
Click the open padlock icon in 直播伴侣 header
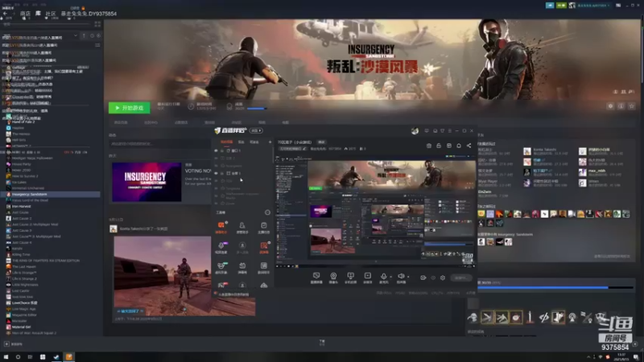tap(439, 146)
